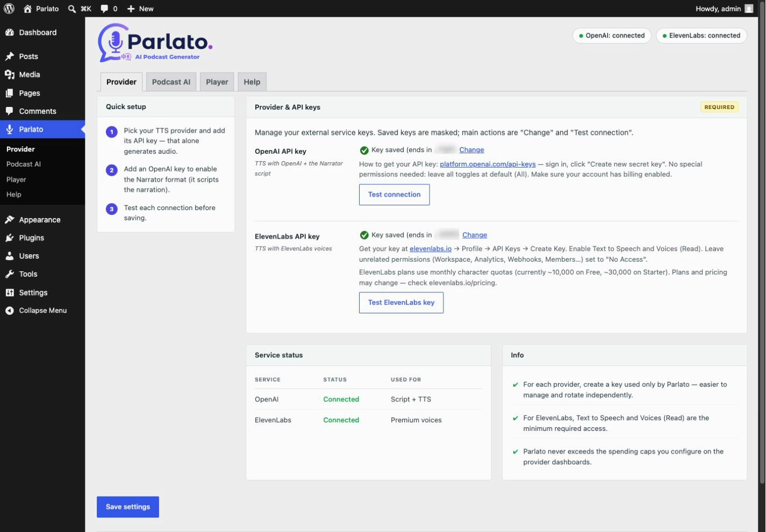Click the Test connection button
This screenshot has width=766, height=532.
click(x=395, y=195)
